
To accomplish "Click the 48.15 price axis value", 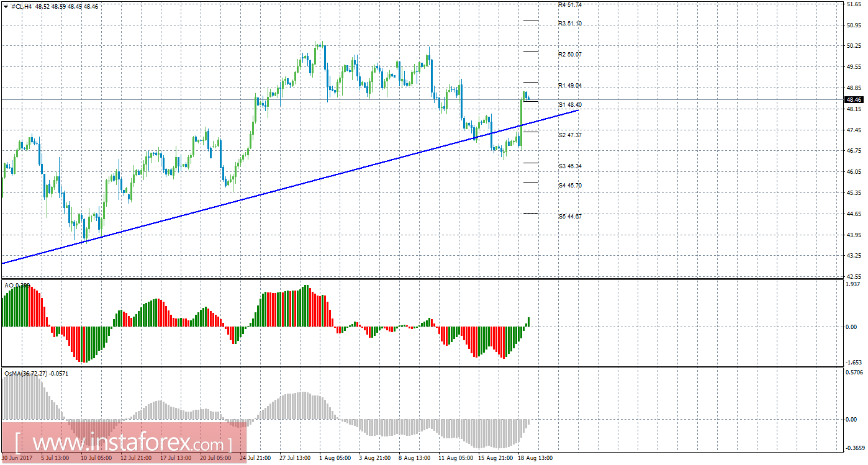I will pyautogui.click(x=854, y=109).
